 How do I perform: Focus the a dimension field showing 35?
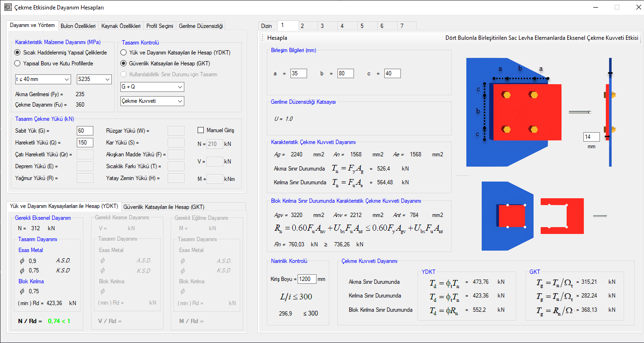(x=299, y=73)
